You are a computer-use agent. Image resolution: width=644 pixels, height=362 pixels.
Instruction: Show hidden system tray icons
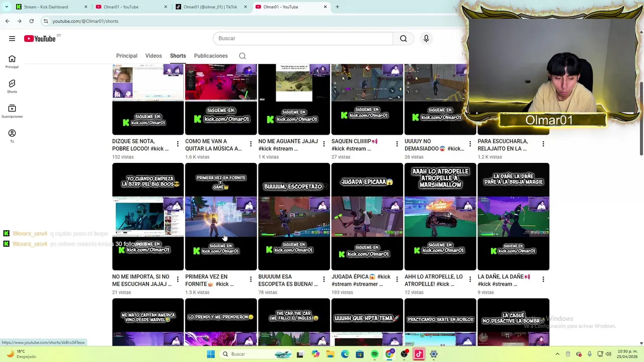[x=556, y=354]
